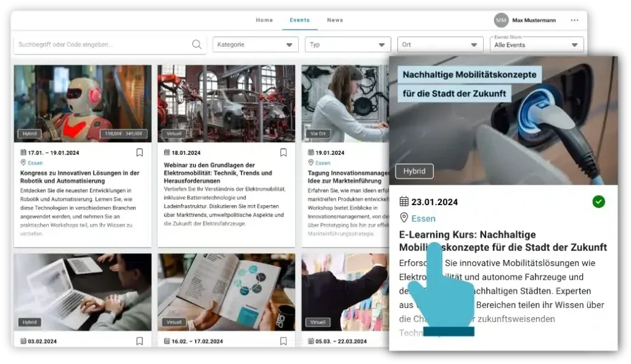This screenshot has height=364, width=631.
Task: Switch to the News tab
Action: (x=335, y=20)
